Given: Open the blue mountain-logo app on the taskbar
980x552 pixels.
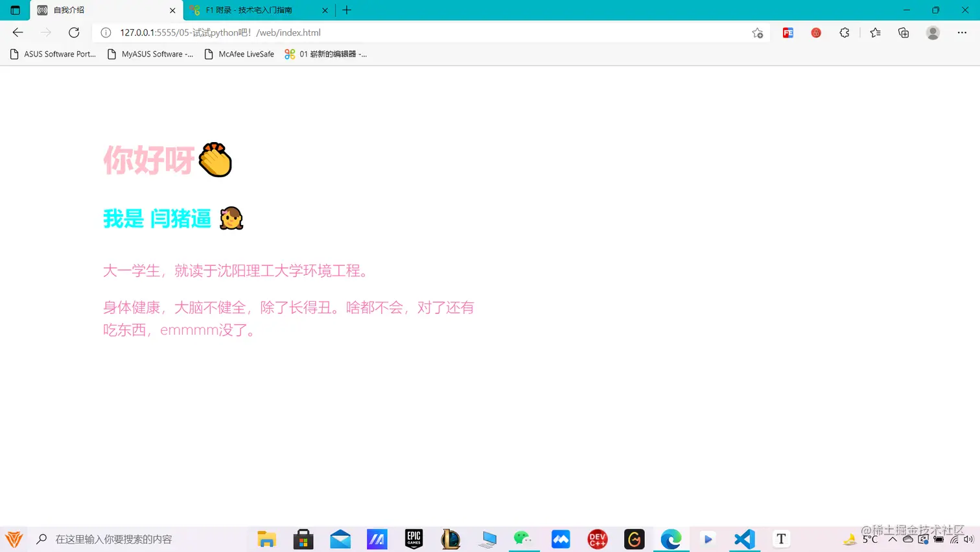Looking at the screenshot, I should click(x=561, y=539).
